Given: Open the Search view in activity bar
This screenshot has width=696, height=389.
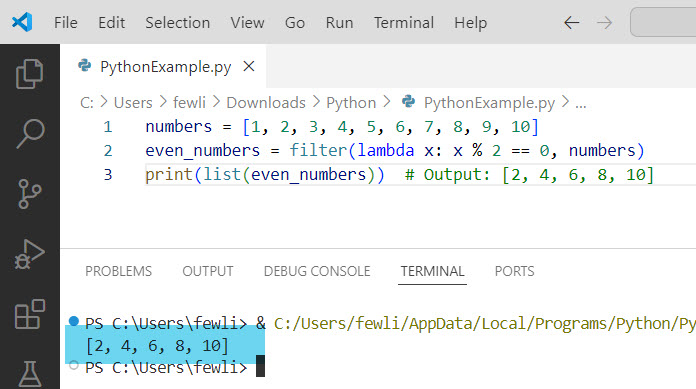Looking at the screenshot, I should click(30, 133).
